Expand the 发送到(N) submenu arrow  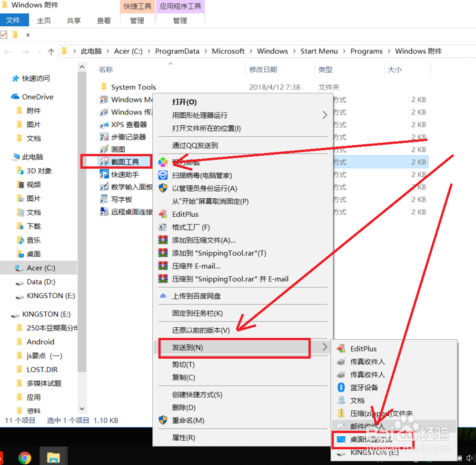tap(325, 347)
